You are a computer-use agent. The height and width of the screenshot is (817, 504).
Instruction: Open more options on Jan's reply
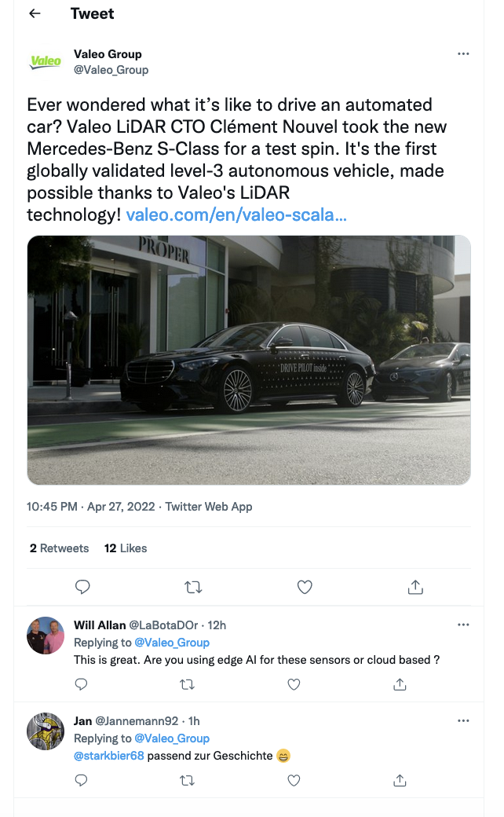[463, 721]
